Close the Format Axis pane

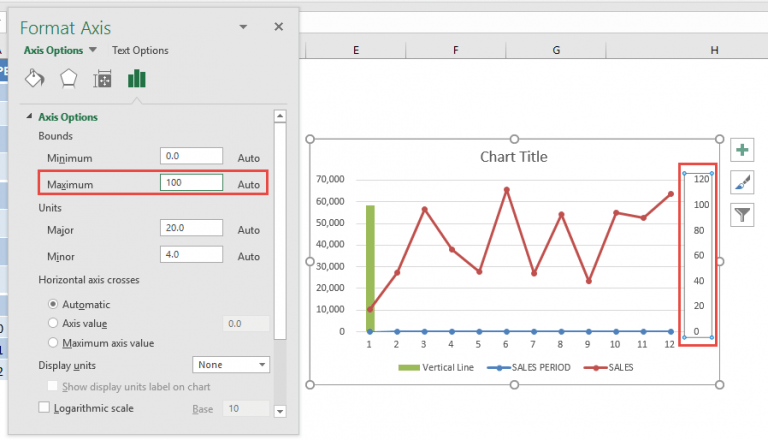click(278, 27)
